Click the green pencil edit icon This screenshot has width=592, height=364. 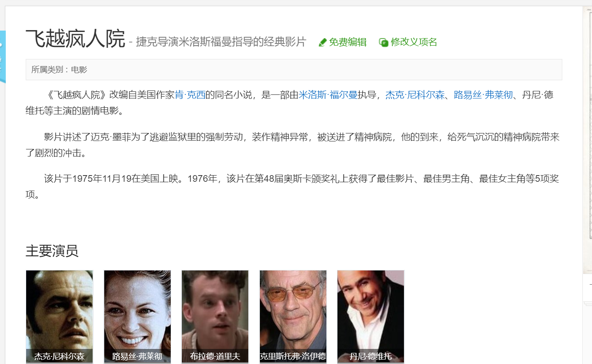(x=322, y=42)
